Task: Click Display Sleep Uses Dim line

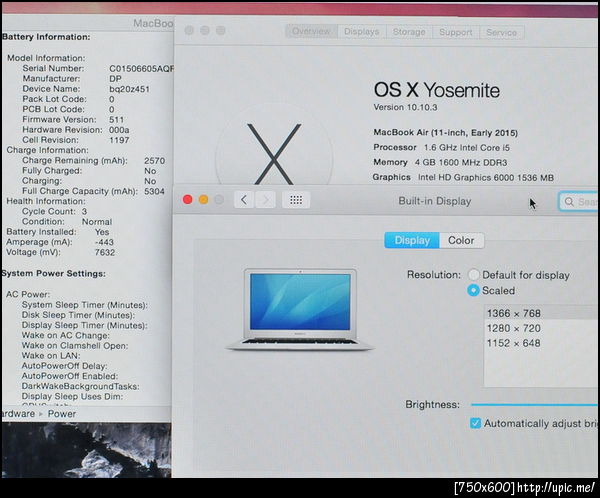Action: (x=72, y=397)
